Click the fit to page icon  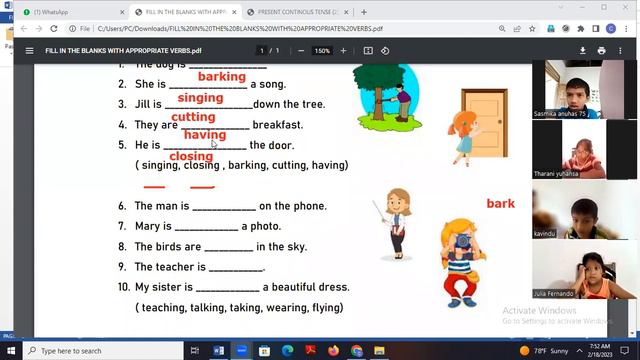pyautogui.click(x=368, y=51)
